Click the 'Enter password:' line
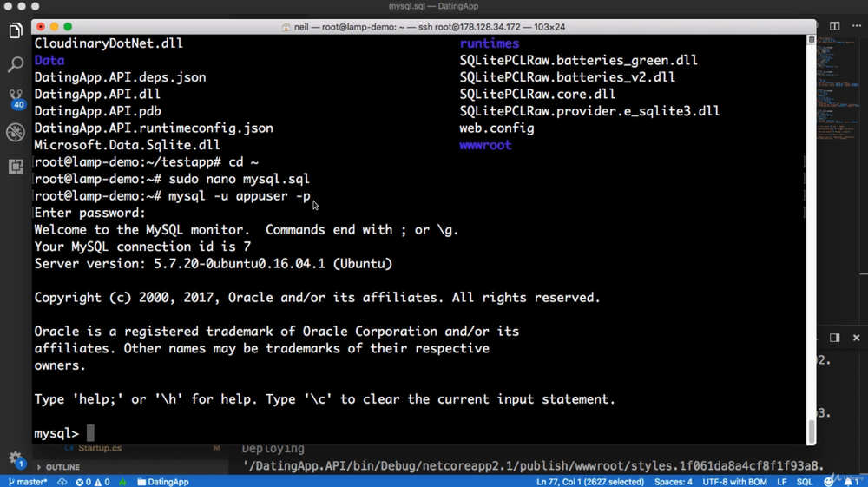The height and width of the screenshot is (487, 868). coord(89,213)
